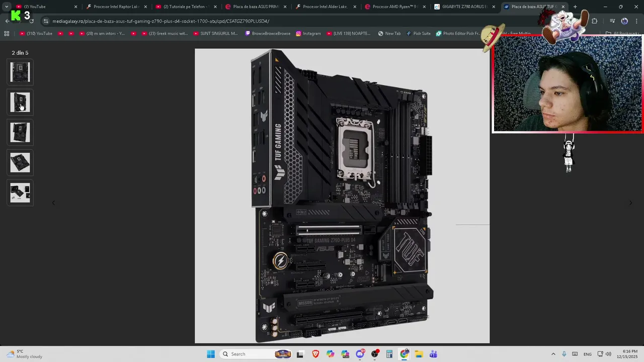Open a new browser tab

click(575, 7)
